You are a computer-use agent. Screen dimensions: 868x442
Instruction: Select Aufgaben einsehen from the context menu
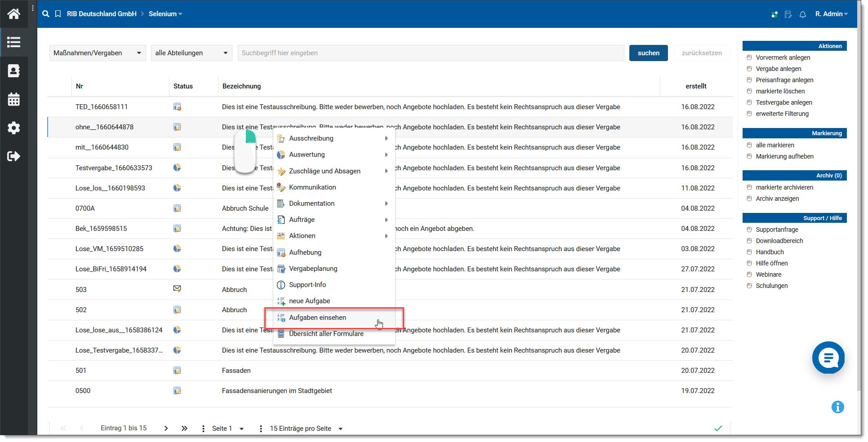pyautogui.click(x=317, y=318)
